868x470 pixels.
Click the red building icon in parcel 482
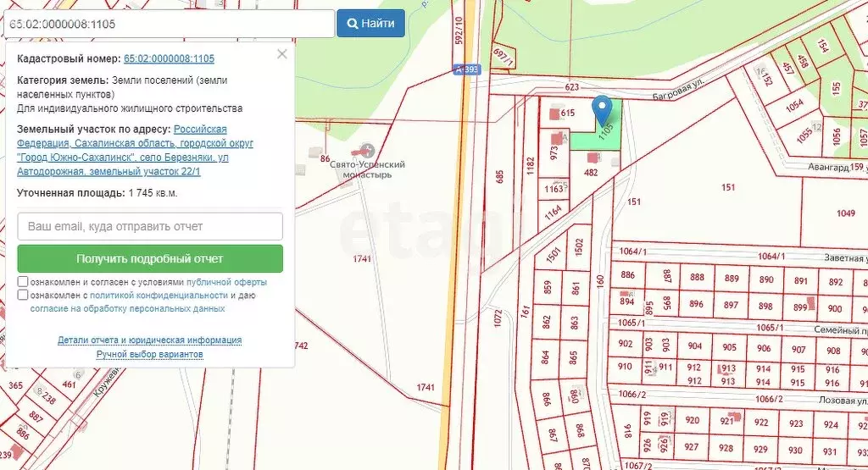(593, 158)
